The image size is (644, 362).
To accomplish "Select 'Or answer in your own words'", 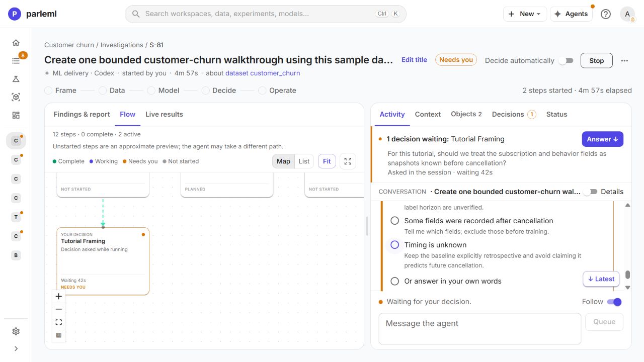I will pyautogui.click(x=395, y=281).
